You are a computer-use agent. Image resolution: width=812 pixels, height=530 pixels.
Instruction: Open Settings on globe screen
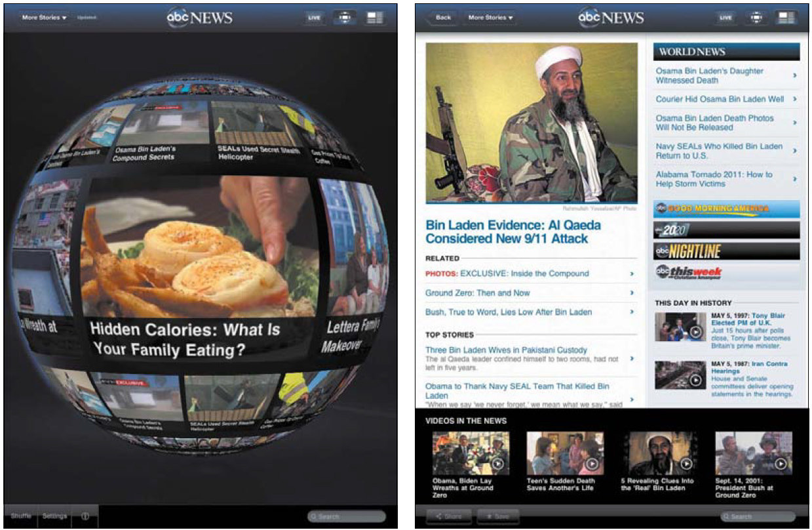55,516
